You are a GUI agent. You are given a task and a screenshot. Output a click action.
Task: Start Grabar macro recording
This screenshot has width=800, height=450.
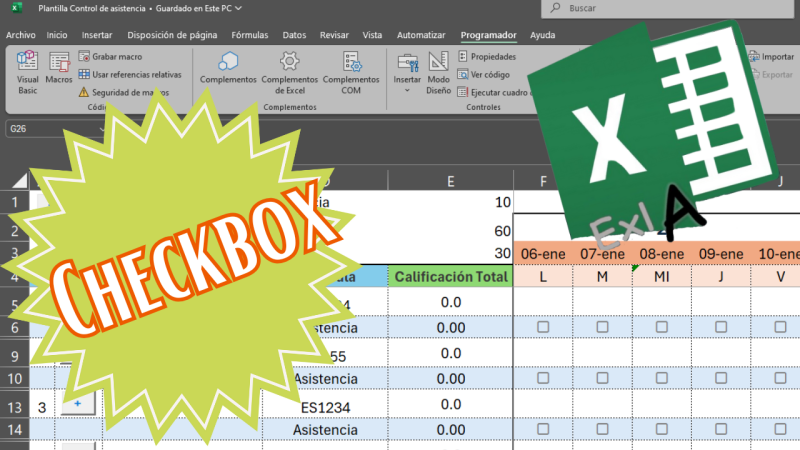tap(110, 57)
